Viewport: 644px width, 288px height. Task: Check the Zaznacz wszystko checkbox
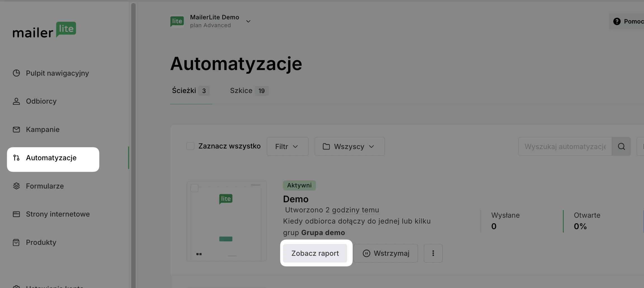pos(191,146)
